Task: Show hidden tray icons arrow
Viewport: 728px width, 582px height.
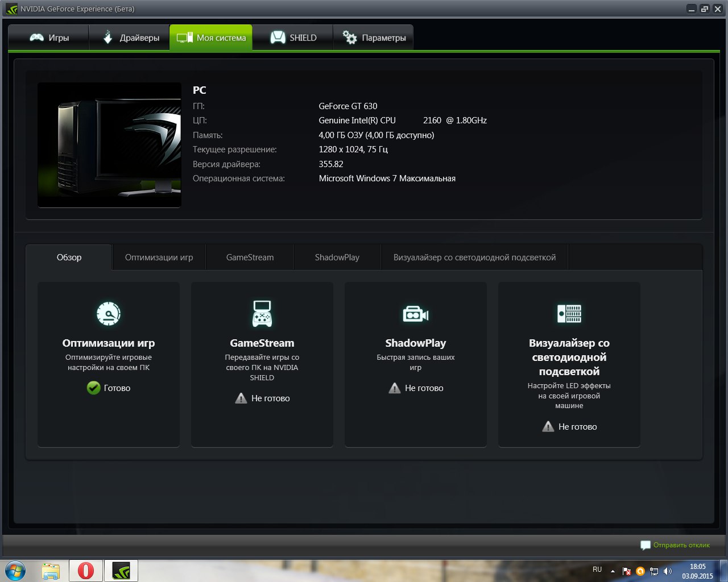Action: 613,571
